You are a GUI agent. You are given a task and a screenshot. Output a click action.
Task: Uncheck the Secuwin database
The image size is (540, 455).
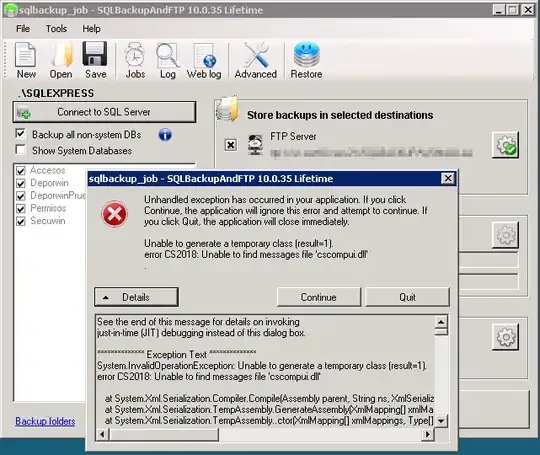pyautogui.click(x=21, y=221)
